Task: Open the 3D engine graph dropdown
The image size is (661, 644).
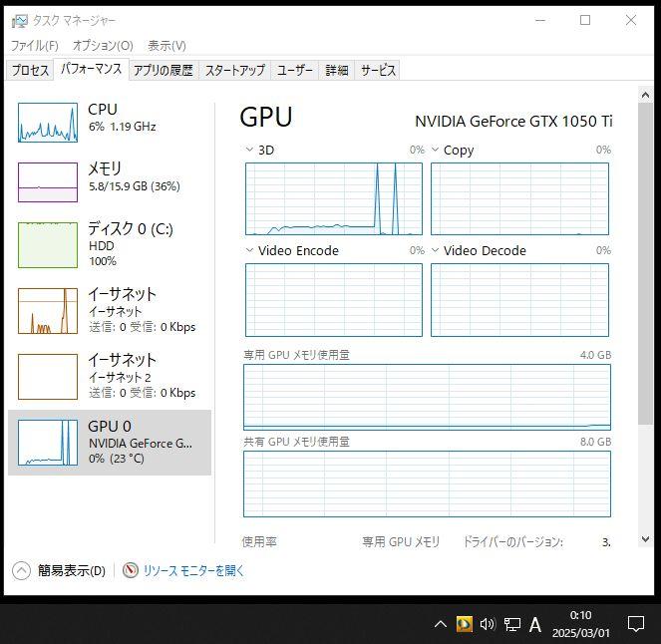Action: (x=249, y=150)
